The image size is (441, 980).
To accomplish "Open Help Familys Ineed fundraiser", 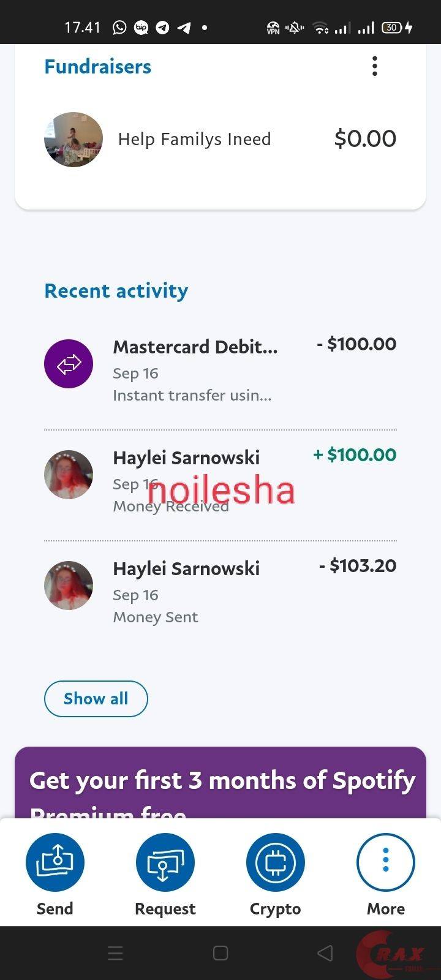I will pos(194,139).
